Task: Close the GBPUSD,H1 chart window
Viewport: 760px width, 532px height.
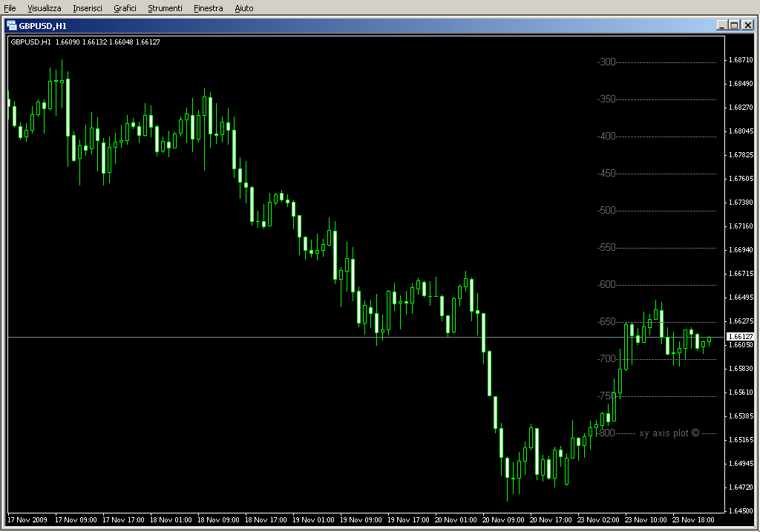Action: click(748, 25)
